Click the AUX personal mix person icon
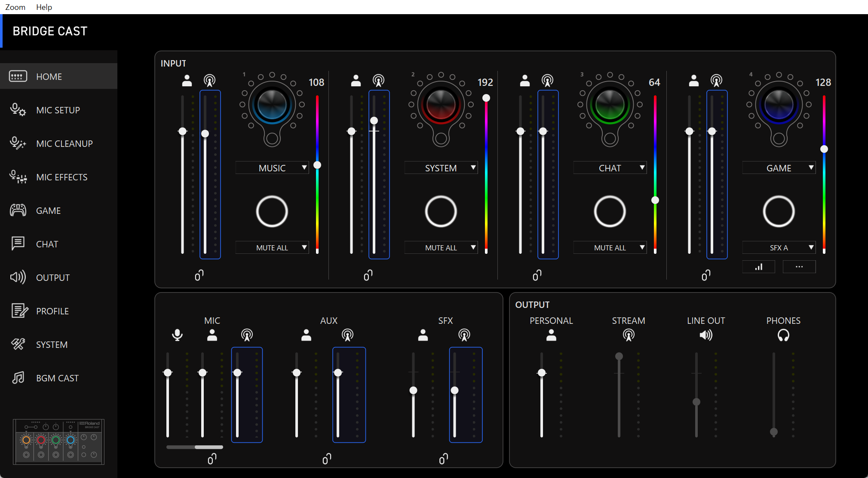The image size is (868, 478). (306, 335)
